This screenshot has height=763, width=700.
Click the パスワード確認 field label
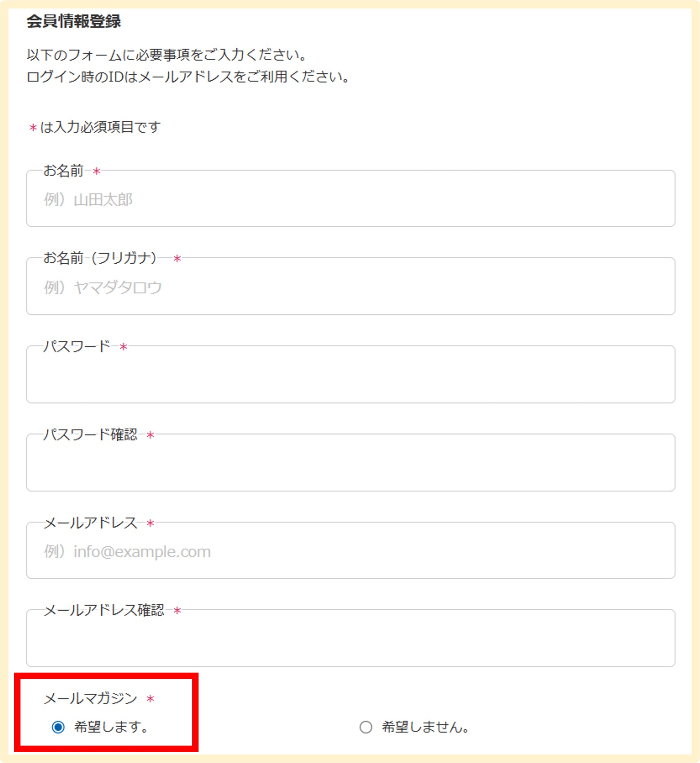click(x=90, y=435)
